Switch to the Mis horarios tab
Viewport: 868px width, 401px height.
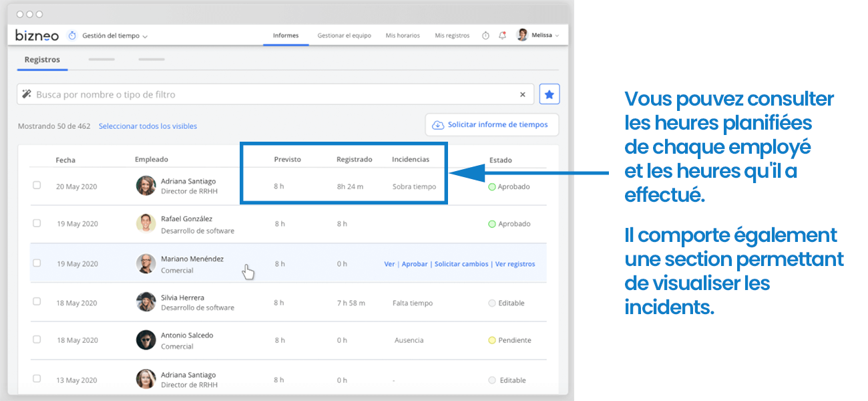402,35
